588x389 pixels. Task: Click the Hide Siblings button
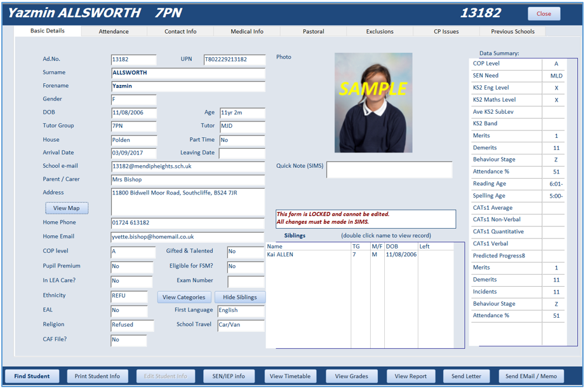tap(240, 297)
